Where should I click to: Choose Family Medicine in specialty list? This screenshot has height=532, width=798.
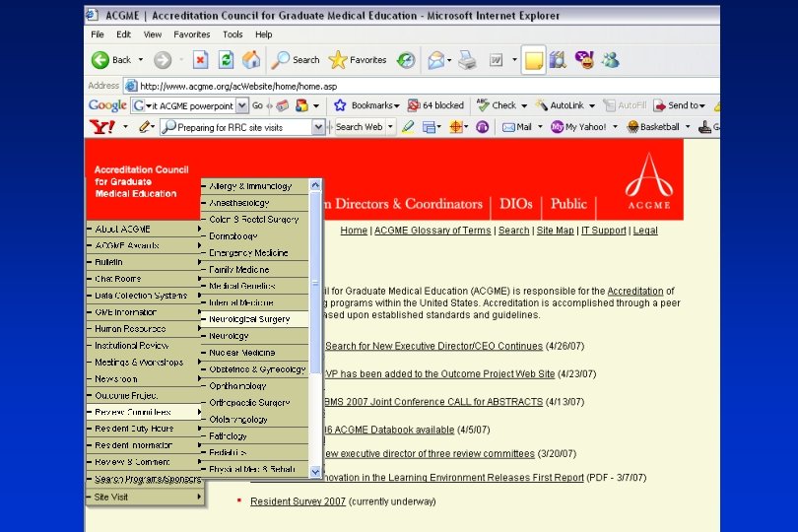[x=254, y=269]
